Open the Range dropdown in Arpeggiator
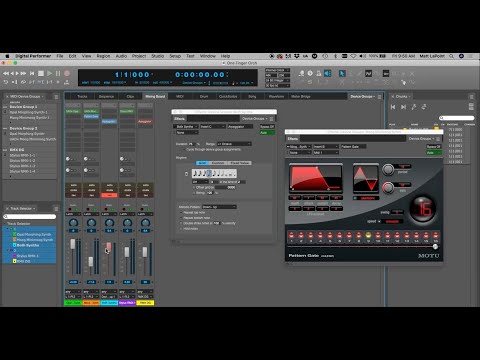The height and width of the screenshot is (360, 480). click(x=234, y=144)
